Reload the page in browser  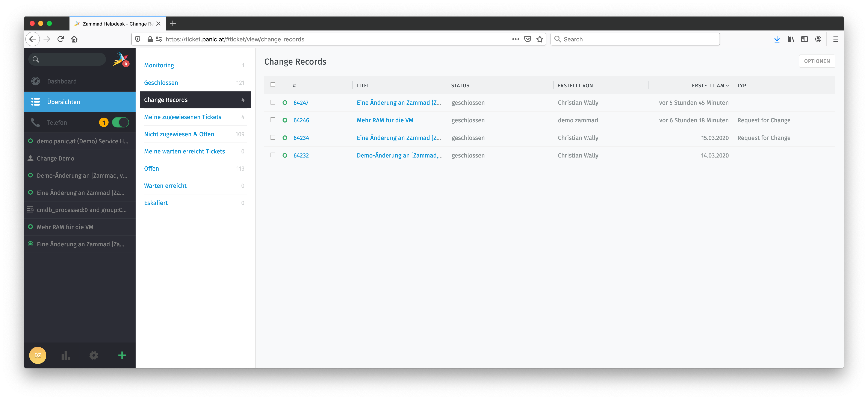(61, 39)
